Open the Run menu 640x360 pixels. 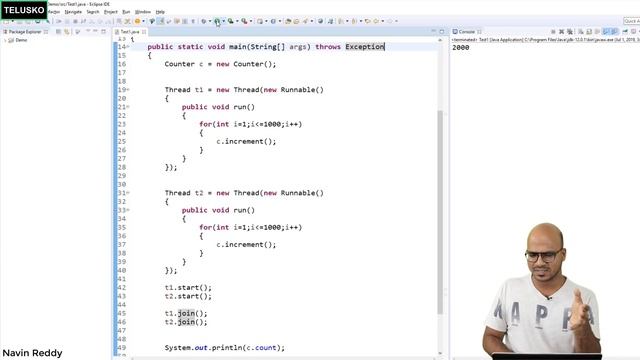tap(126, 12)
